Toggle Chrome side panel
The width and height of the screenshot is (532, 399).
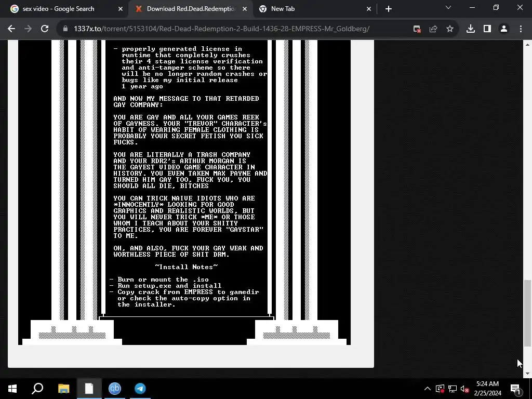click(x=487, y=29)
